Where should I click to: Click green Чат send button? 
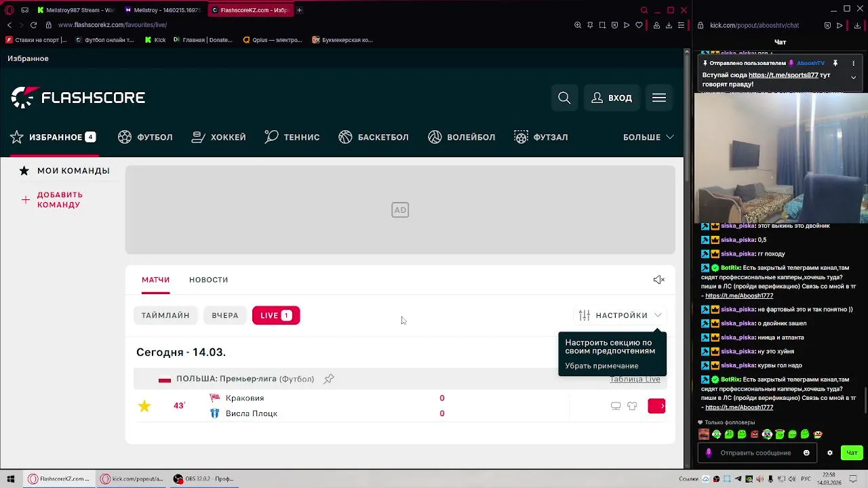click(x=852, y=453)
